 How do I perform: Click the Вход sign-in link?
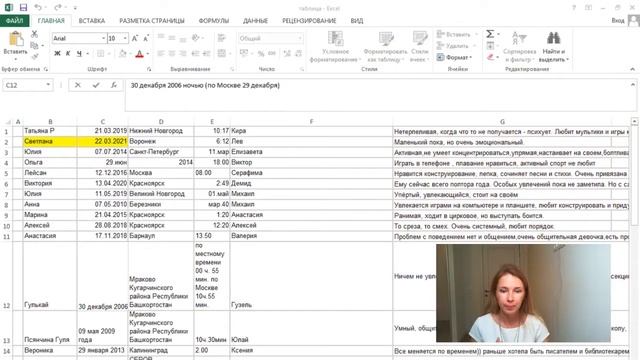pos(618,20)
